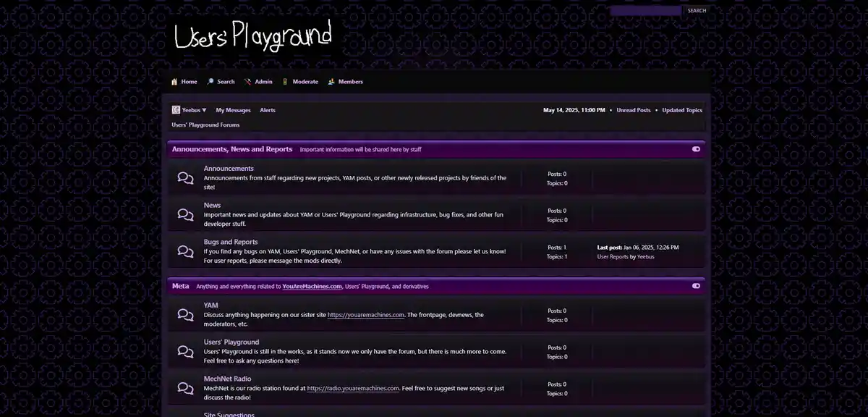Click the Home house icon
Screen dimensions: 868x417
(174, 82)
